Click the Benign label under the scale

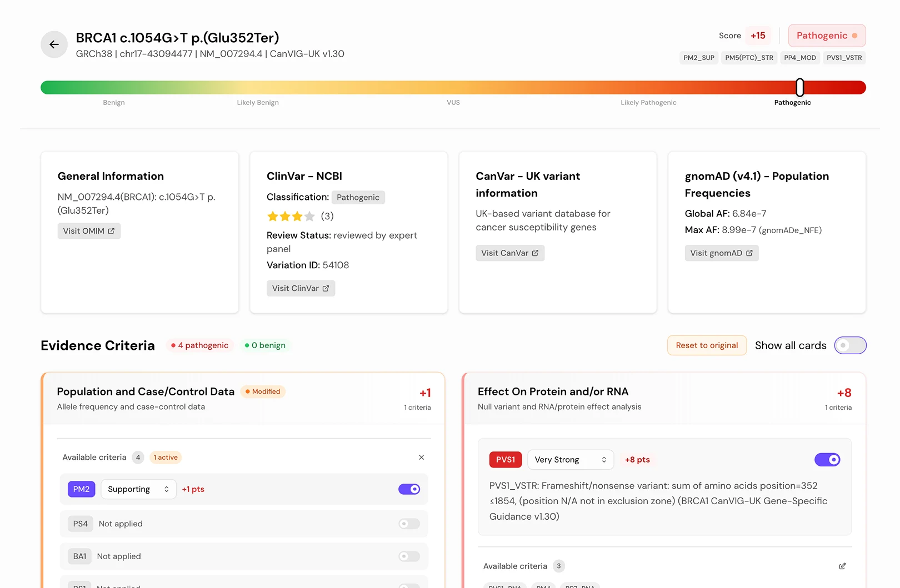pyautogui.click(x=114, y=103)
